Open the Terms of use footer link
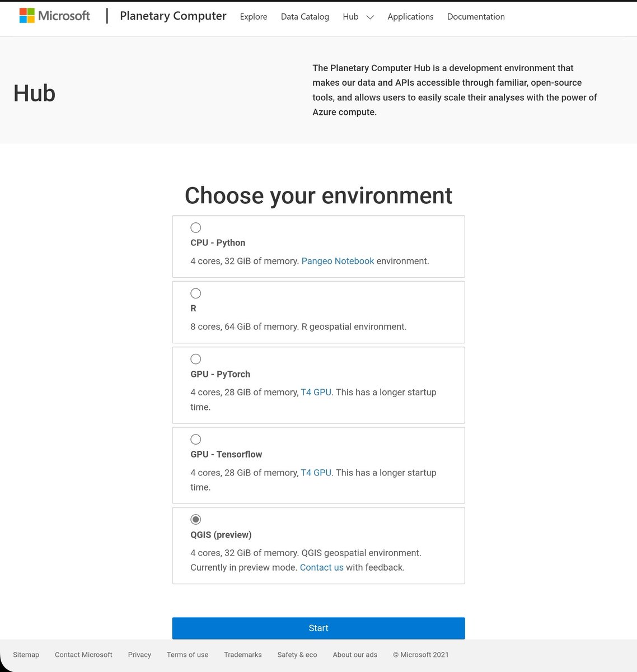The width and height of the screenshot is (637, 672). click(188, 655)
